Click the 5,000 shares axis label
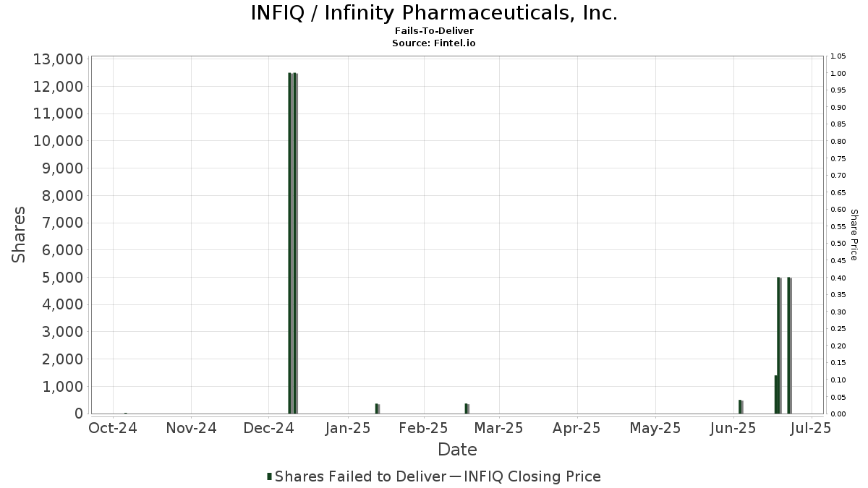Viewport: 868px width, 488px height. [61, 278]
